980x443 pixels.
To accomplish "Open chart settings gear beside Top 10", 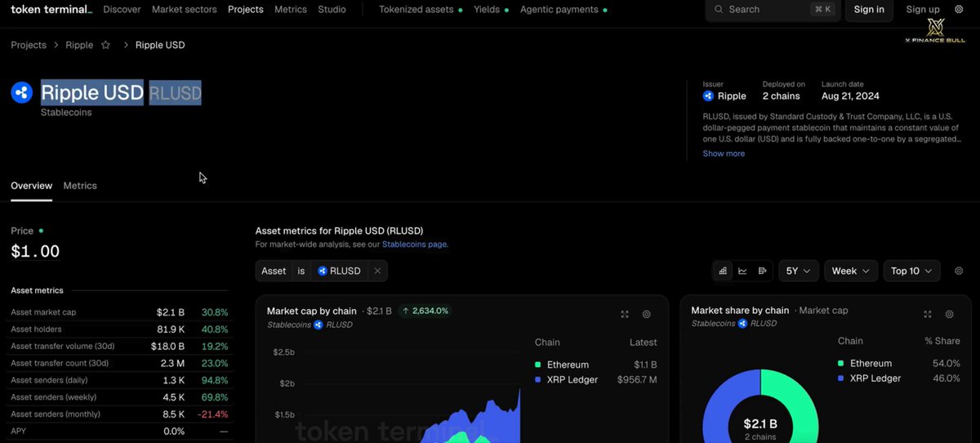I will [x=959, y=271].
